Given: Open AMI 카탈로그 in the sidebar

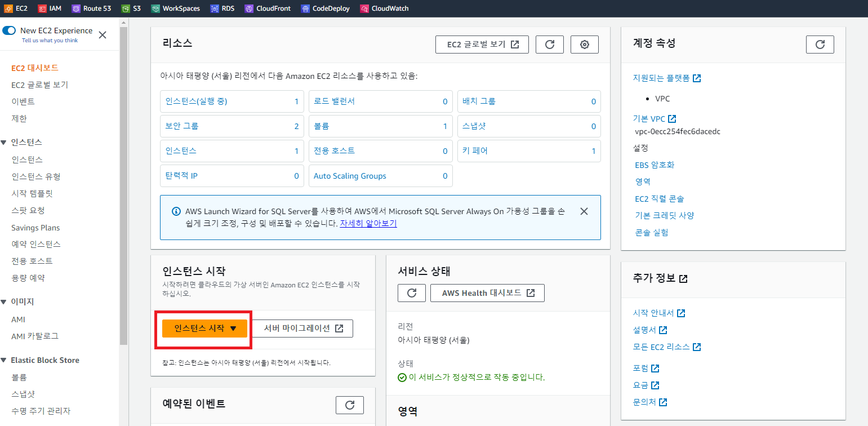Looking at the screenshot, I should (x=35, y=336).
